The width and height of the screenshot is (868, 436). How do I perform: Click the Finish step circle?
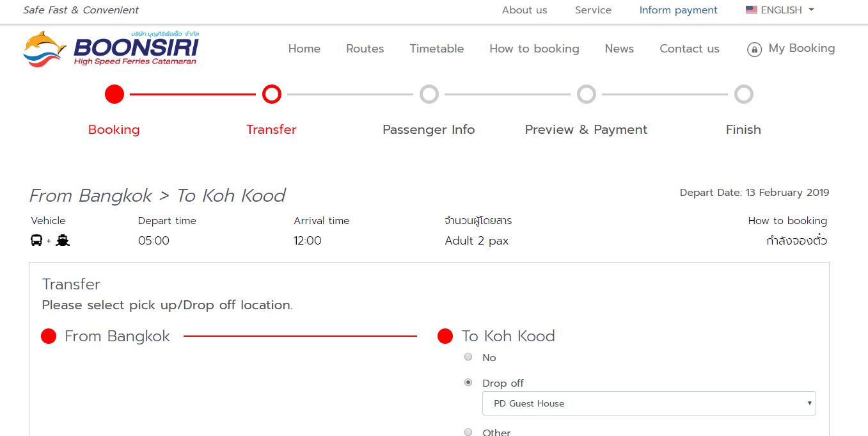pos(743,94)
